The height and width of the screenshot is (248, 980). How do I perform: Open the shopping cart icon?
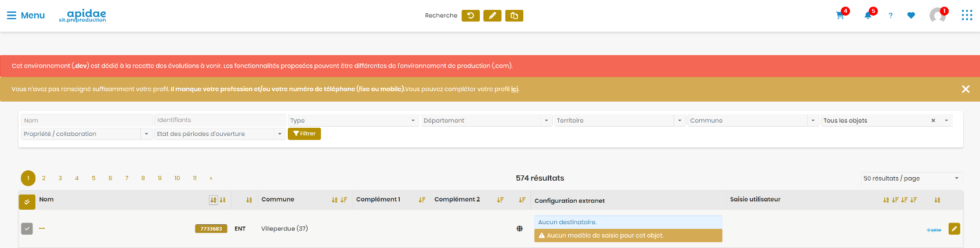(840, 16)
